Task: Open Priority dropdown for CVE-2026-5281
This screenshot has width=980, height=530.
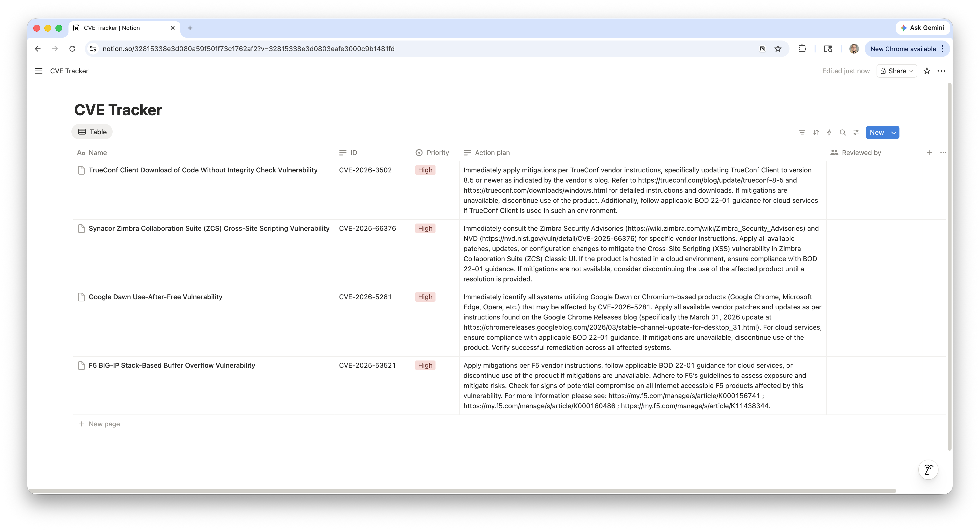Action: click(x=425, y=297)
